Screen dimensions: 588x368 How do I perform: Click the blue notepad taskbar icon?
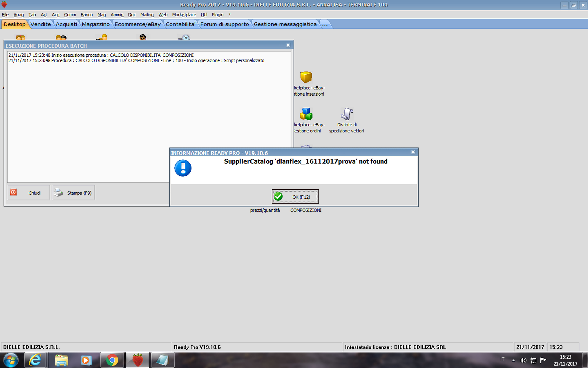click(x=163, y=360)
